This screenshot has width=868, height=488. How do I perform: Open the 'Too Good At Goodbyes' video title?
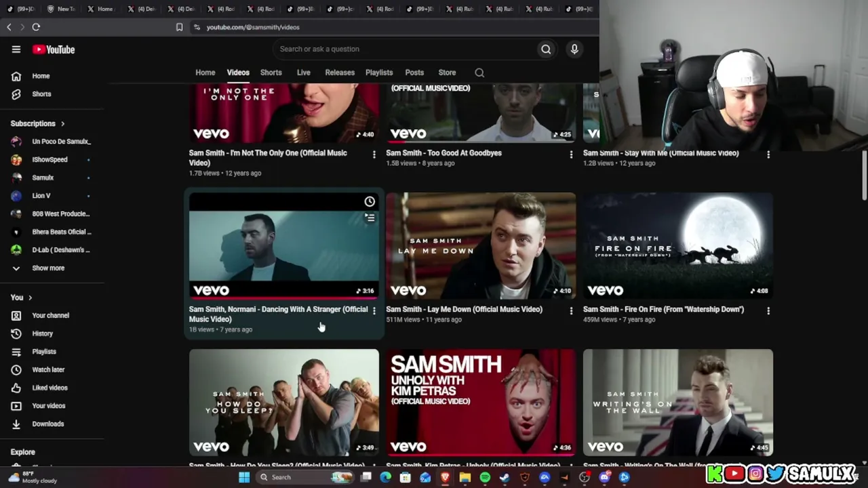pos(443,153)
